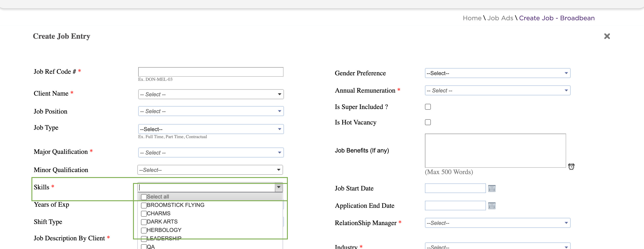
Task: Open the Client Name dropdown
Action: (x=211, y=94)
